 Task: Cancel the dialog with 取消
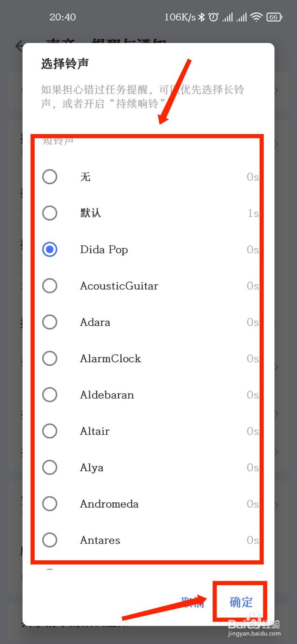tap(193, 602)
